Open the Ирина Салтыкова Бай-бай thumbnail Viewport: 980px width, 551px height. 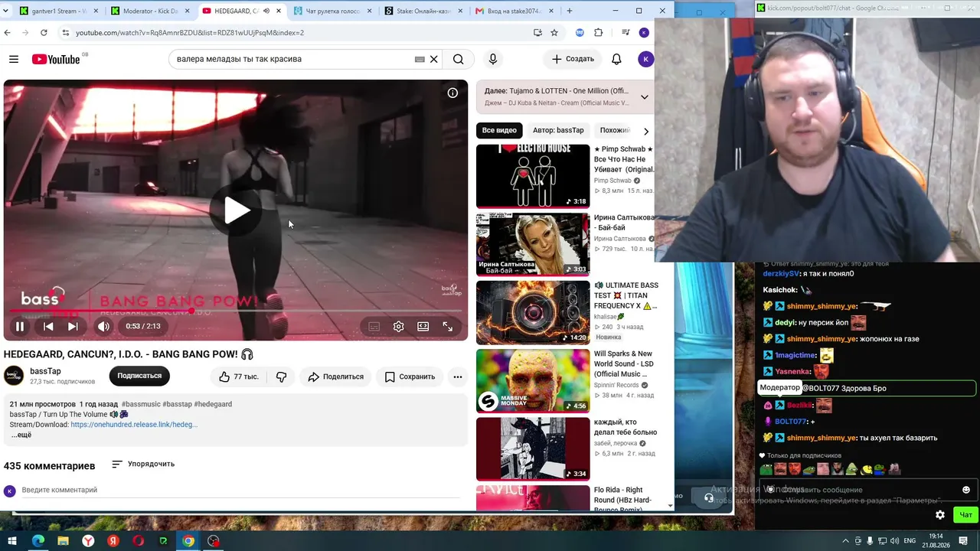coord(533,244)
